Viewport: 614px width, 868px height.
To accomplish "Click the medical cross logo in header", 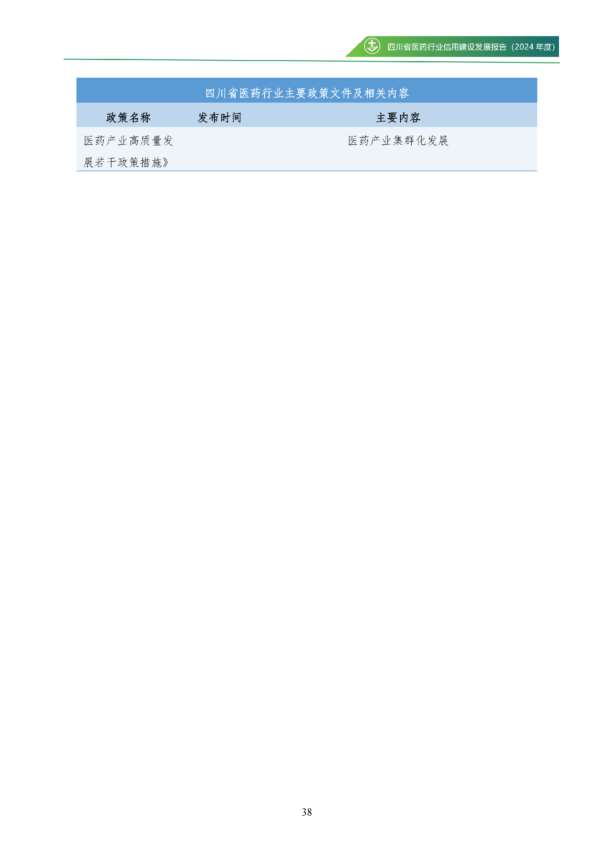I will tap(372, 46).
